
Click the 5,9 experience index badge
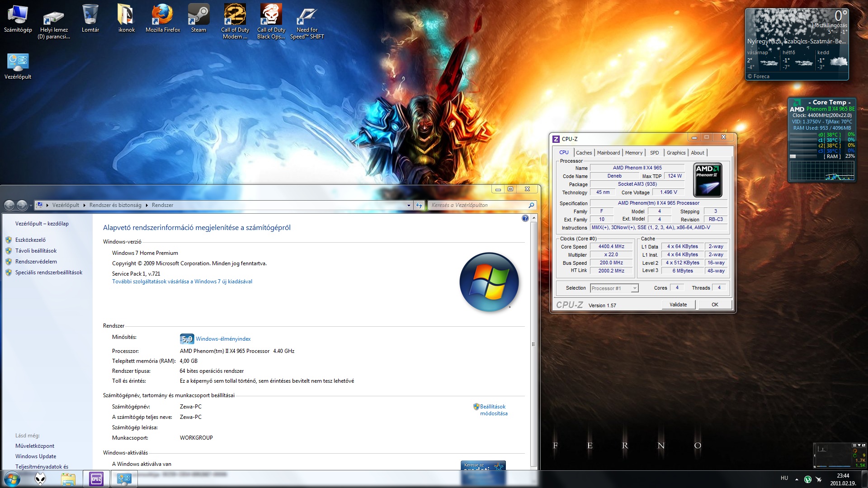(x=187, y=339)
